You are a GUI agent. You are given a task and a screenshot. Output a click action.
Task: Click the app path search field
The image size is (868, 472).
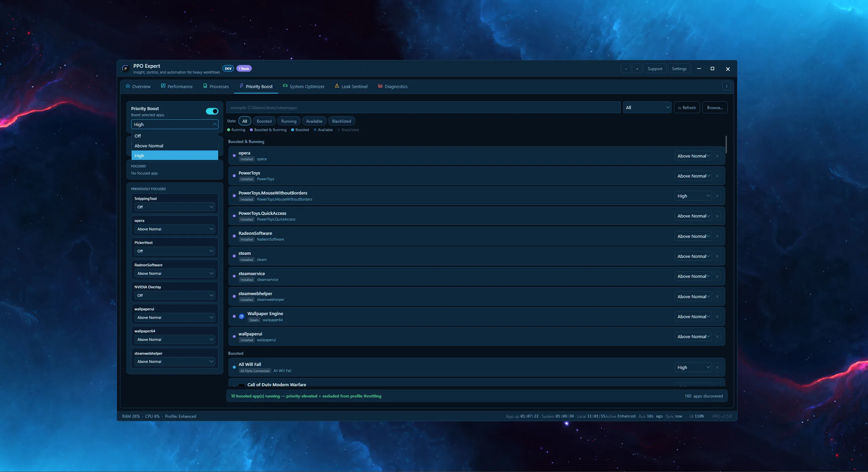423,107
